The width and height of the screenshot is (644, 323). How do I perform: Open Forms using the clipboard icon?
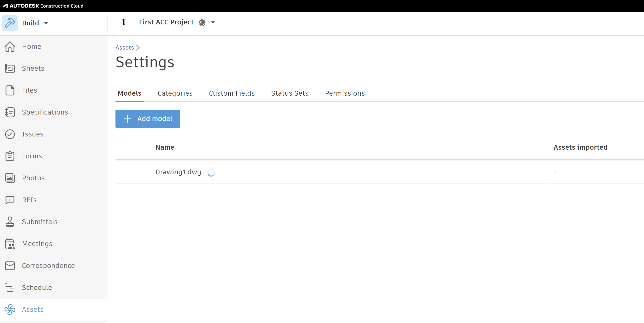tap(10, 156)
